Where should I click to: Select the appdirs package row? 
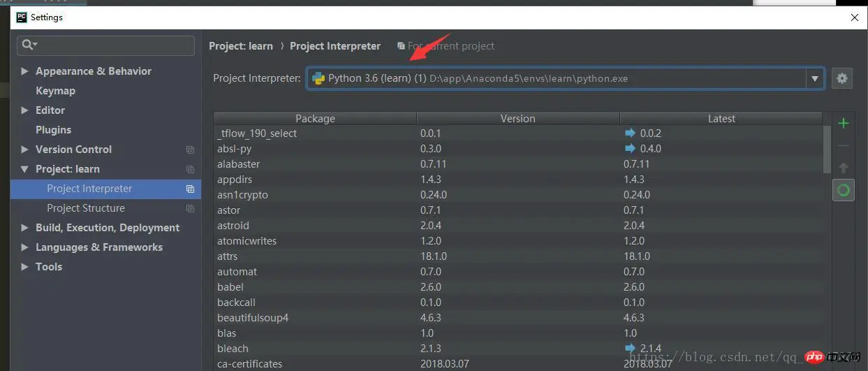pyautogui.click(x=518, y=180)
